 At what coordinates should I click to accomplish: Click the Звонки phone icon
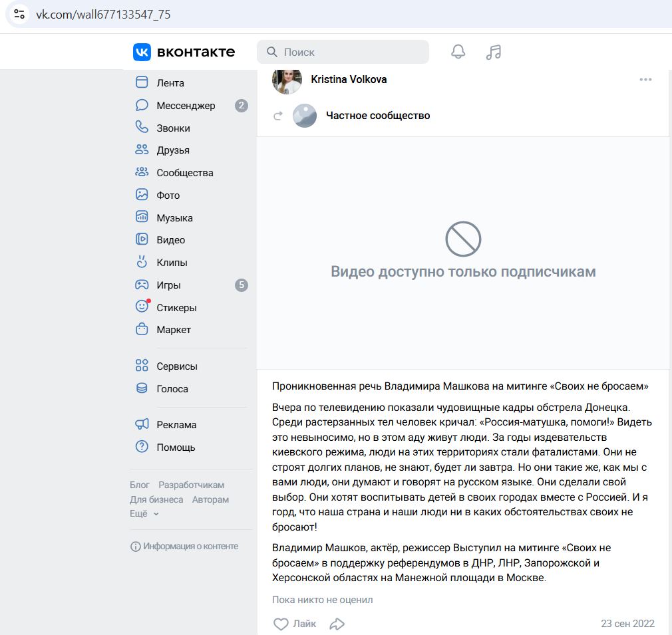pyautogui.click(x=142, y=127)
